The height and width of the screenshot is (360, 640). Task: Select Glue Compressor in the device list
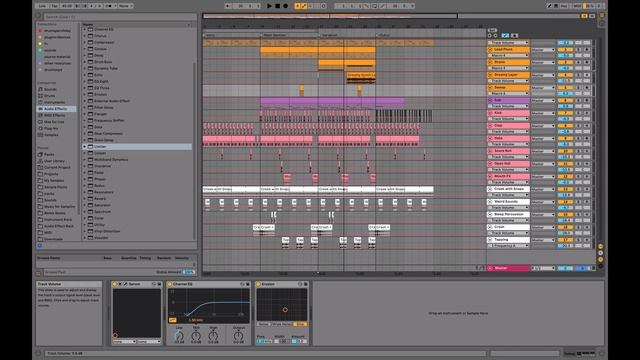[108, 133]
